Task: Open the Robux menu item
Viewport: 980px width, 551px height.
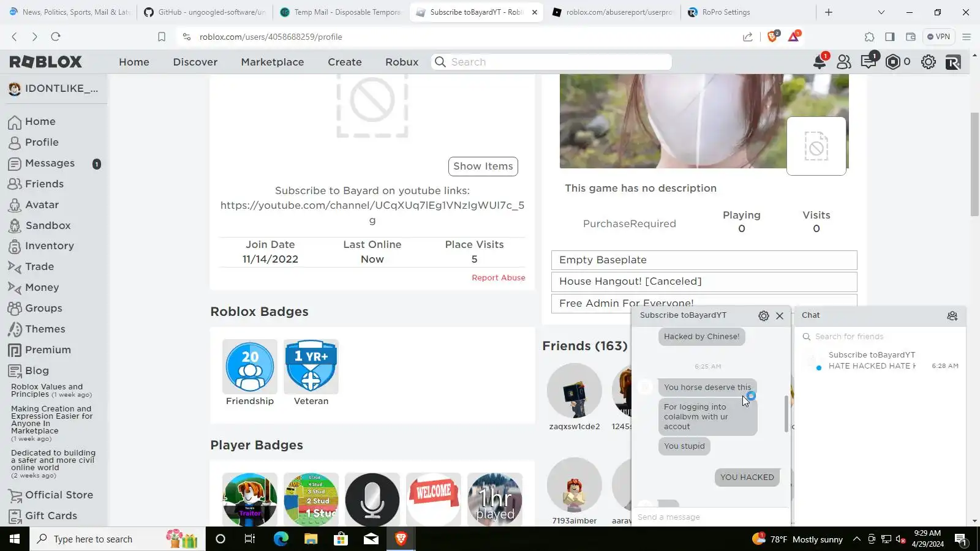Action: pyautogui.click(x=402, y=62)
